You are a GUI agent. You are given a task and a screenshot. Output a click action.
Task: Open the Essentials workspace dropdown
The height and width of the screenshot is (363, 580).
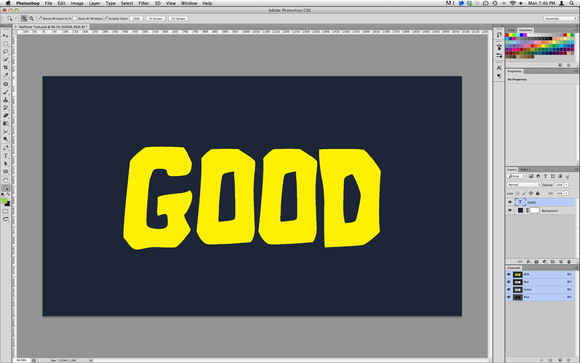coord(560,19)
